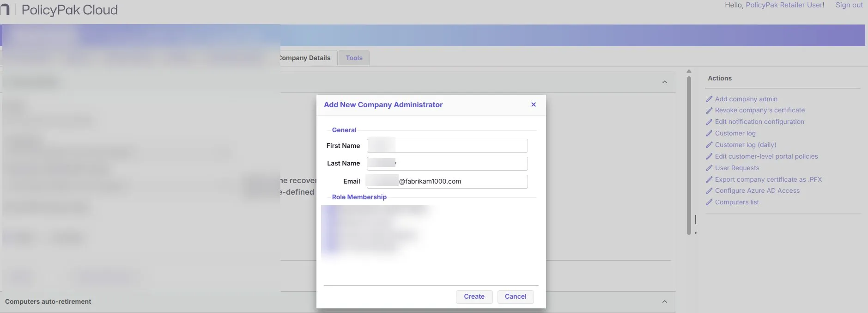
Task: Close the Add New Company Administrator dialog
Action: click(x=534, y=104)
